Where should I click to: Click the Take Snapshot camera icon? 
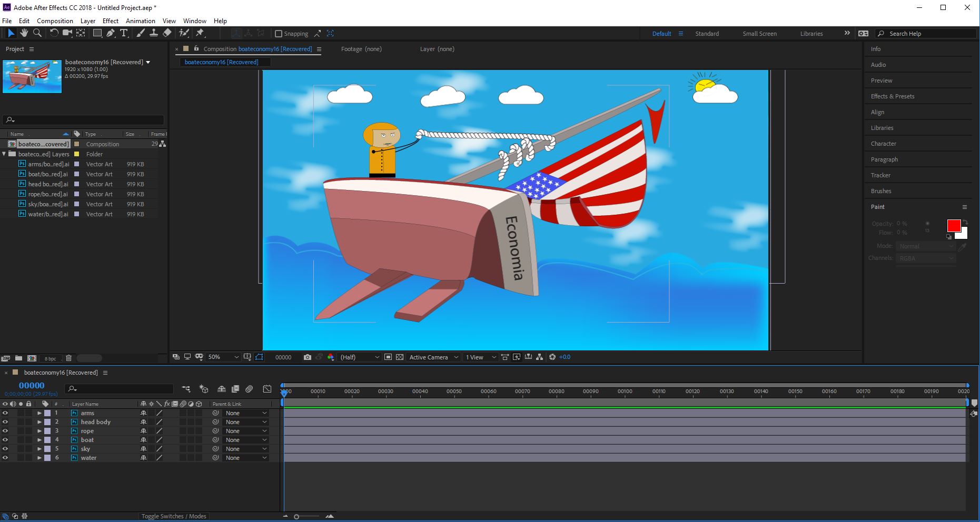click(308, 357)
